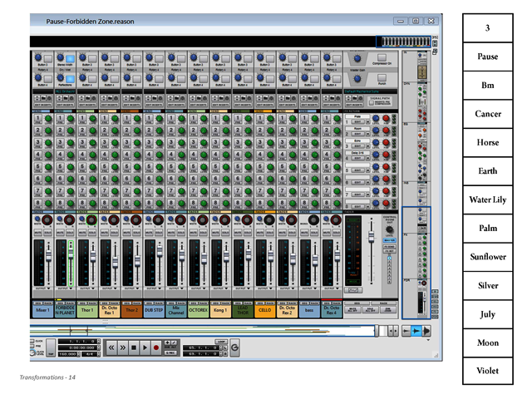The width and height of the screenshot is (532, 399).
Task: Click the L left locator button
Action: (x=225, y=347)
